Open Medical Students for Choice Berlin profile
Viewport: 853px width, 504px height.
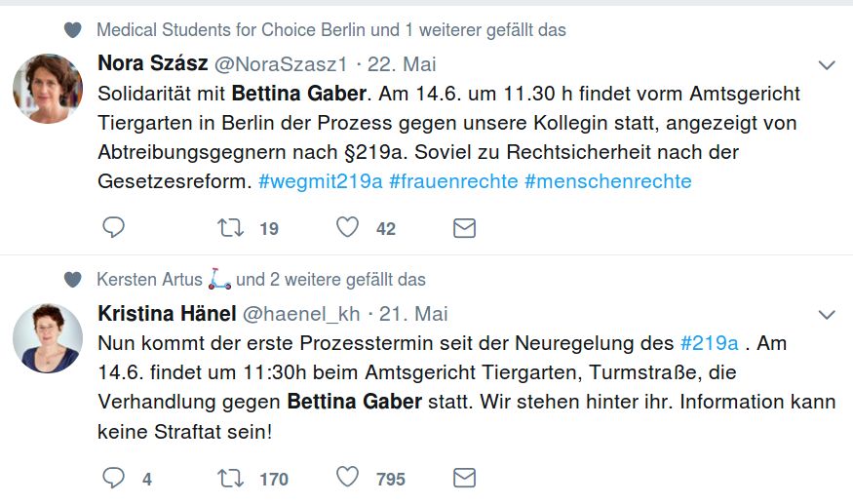pos(231,30)
